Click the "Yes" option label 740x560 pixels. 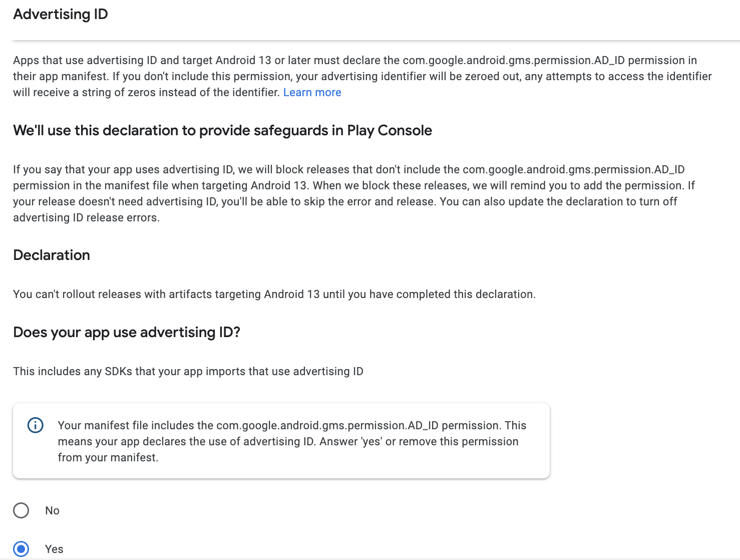click(54, 549)
